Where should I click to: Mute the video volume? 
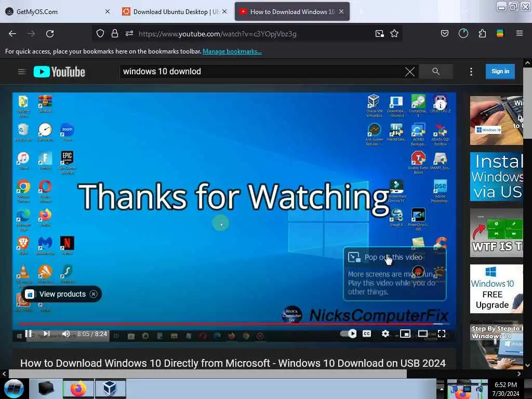point(66,334)
